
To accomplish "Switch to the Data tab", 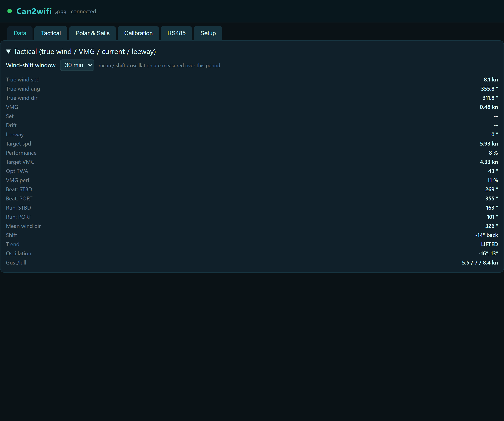I will 20,33.
